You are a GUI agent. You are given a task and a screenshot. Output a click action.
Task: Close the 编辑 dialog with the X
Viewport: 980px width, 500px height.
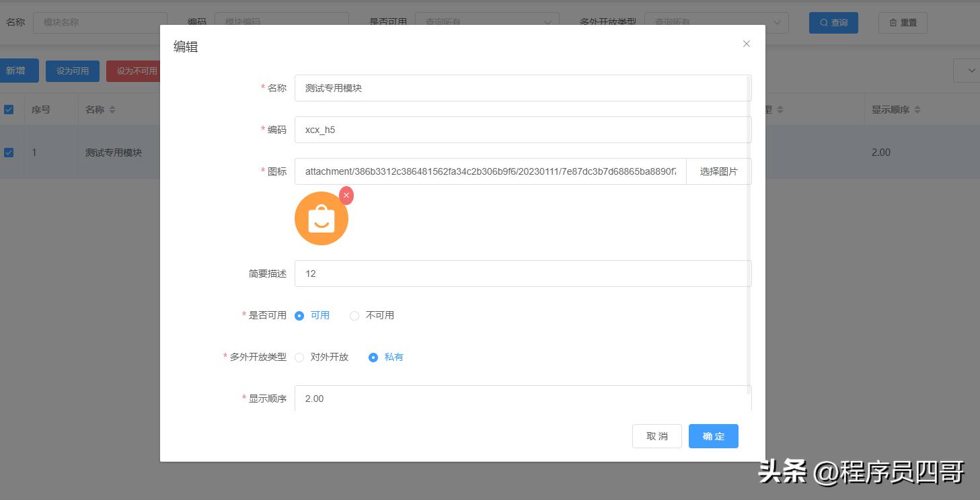(x=746, y=43)
